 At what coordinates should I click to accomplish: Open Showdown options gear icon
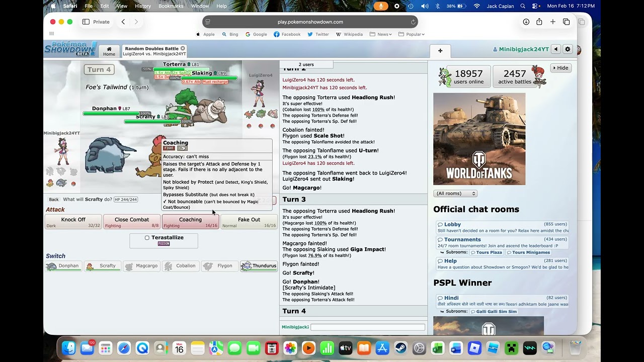pyautogui.click(x=568, y=49)
